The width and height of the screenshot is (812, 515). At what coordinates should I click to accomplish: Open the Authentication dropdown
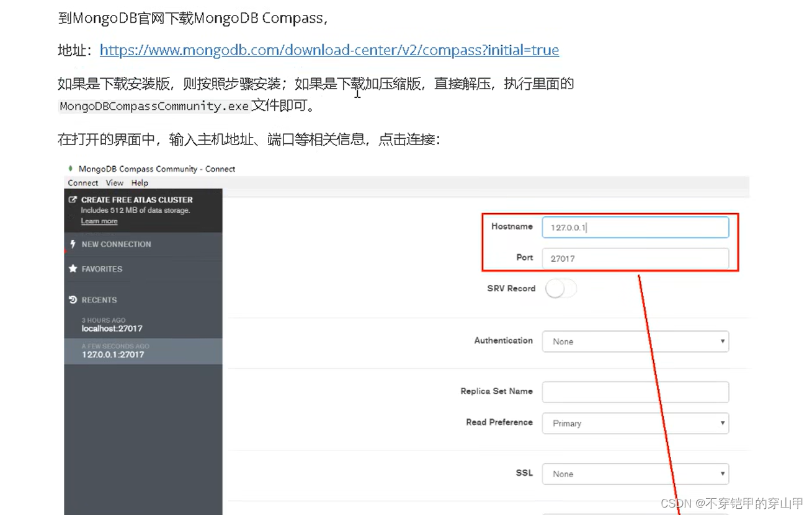(635, 341)
